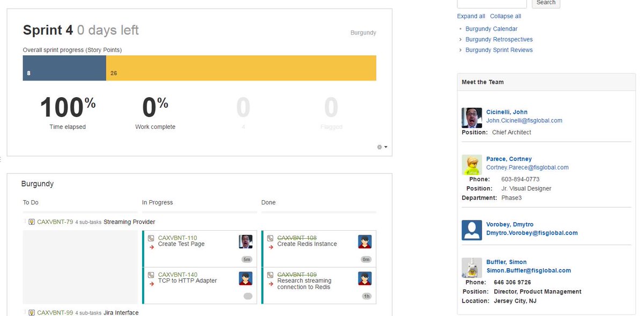Click the priority arrow on Research streaming connection card
The image size is (644, 316).
271,284
